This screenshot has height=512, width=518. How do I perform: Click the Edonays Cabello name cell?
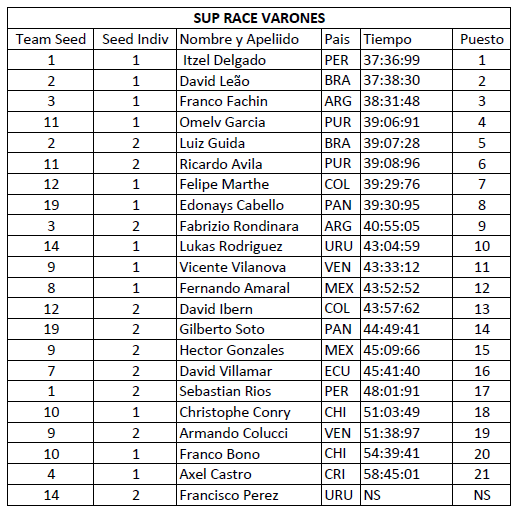249,205
